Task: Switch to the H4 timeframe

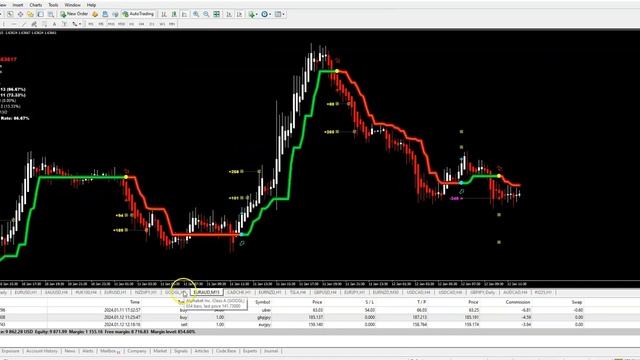Action: [142, 24]
